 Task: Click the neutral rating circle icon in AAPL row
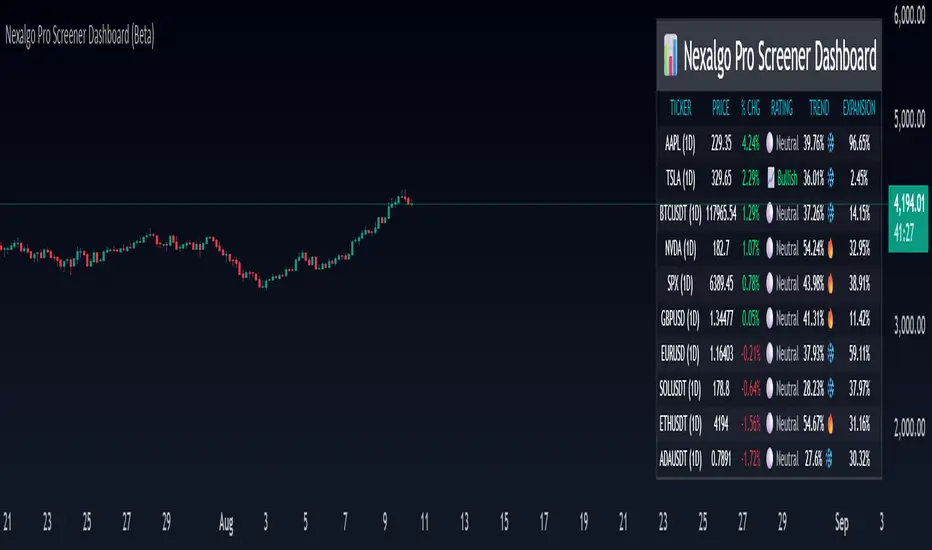click(x=770, y=143)
